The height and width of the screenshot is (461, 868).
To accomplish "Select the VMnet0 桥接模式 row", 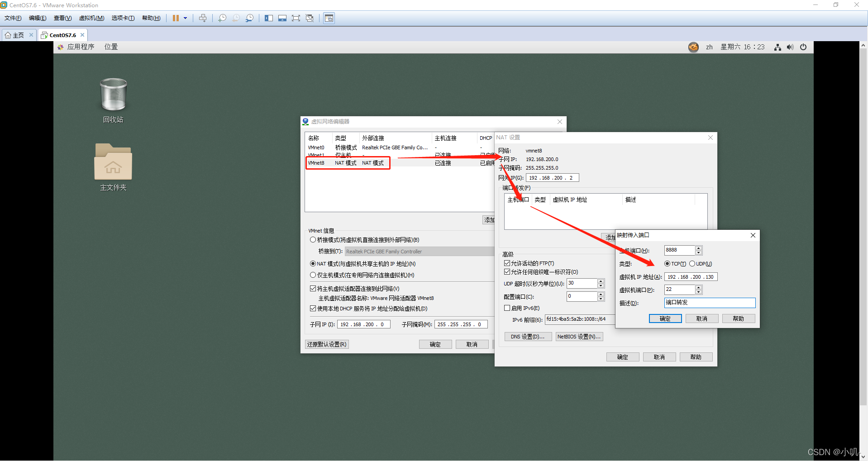I will [x=401, y=147].
